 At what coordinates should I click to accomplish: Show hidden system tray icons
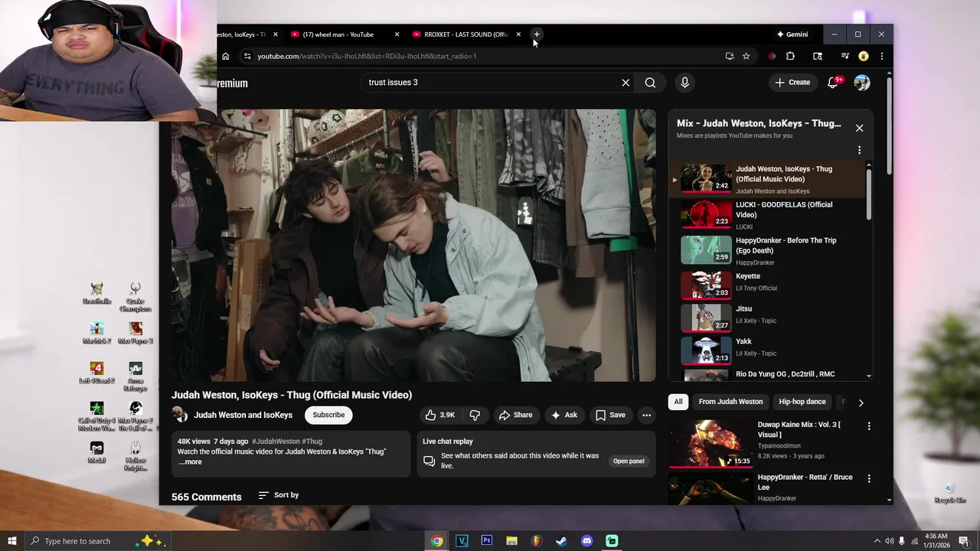[x=877, y=541]
